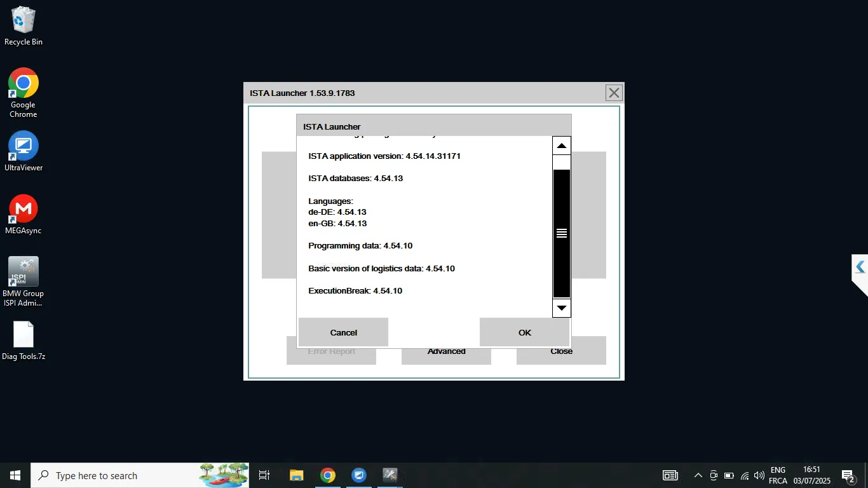868x488 pixels.
Task: Select the Google Chrome desktop shortcut
Action: point(24,93)
